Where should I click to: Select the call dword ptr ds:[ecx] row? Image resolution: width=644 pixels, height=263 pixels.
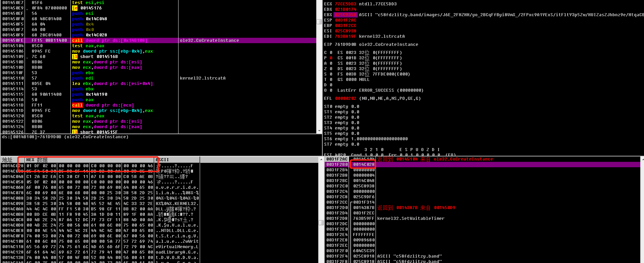[158, 105]
